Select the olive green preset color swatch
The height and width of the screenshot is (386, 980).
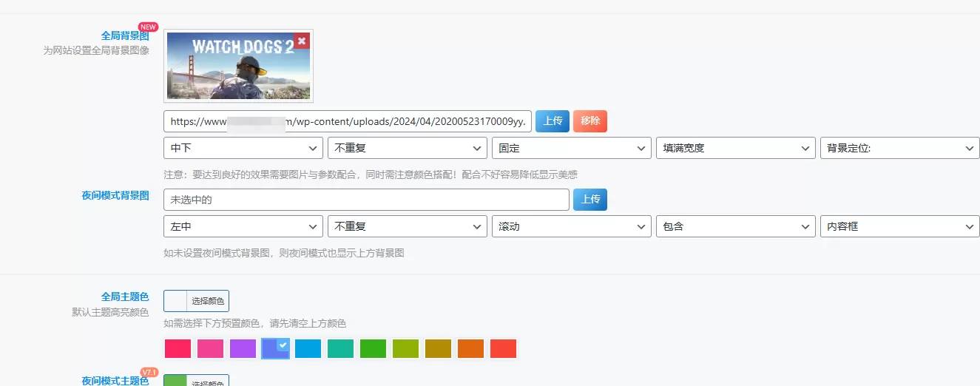tap(406, 348)
